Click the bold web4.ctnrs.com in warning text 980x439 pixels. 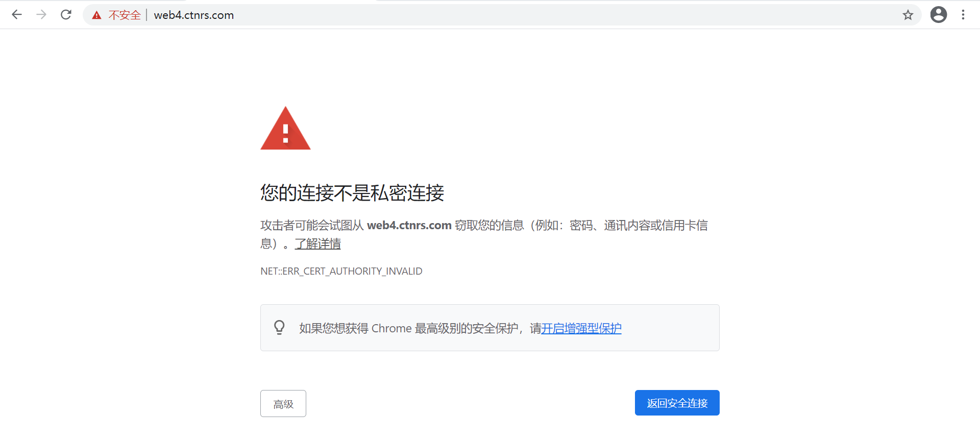tap(409, 225)
